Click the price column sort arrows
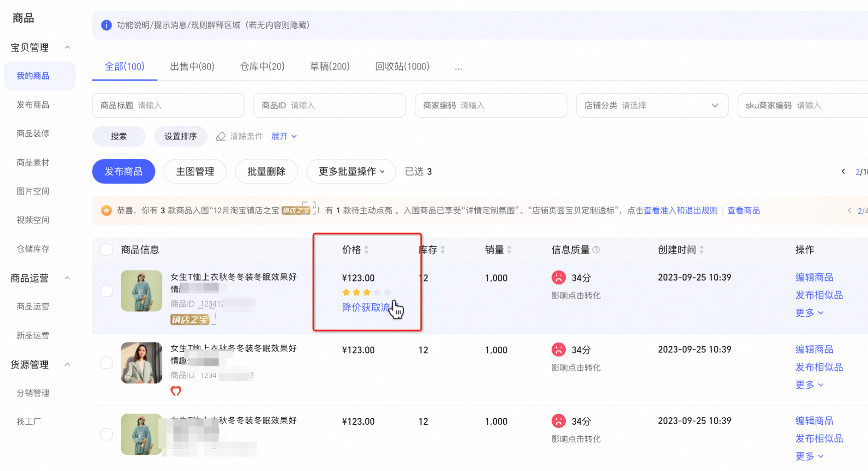Image resolution: width=868 pixels, height=471 pixels. coord(367,250)
